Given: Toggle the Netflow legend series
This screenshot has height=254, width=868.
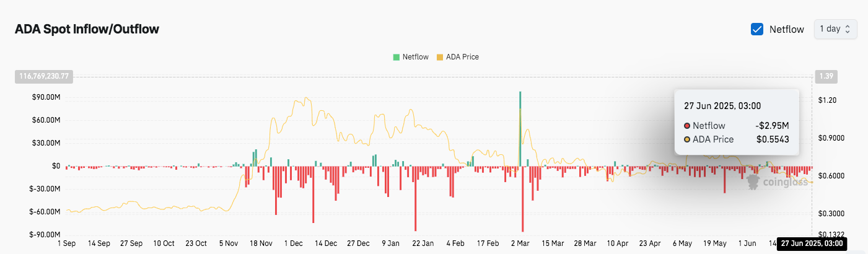Looking at the screenshot, I should [x=410, y=57].
